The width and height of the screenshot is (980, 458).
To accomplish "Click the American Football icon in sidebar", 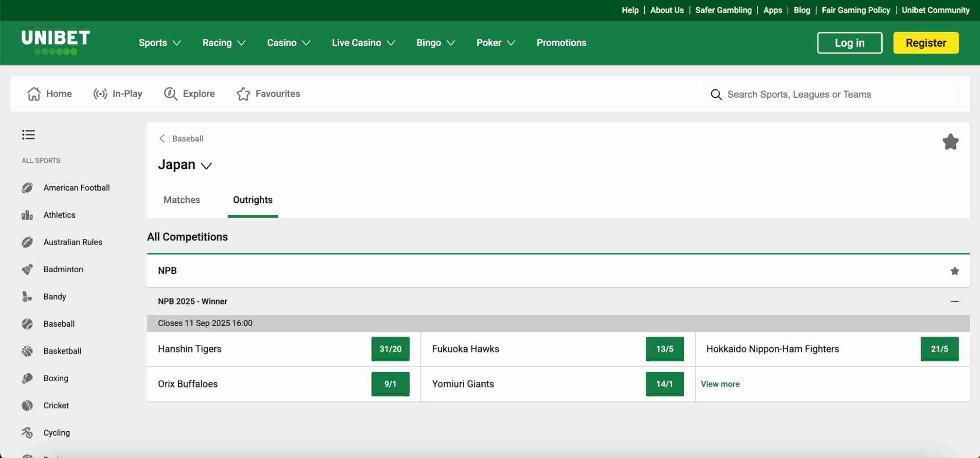I will 27,188.
